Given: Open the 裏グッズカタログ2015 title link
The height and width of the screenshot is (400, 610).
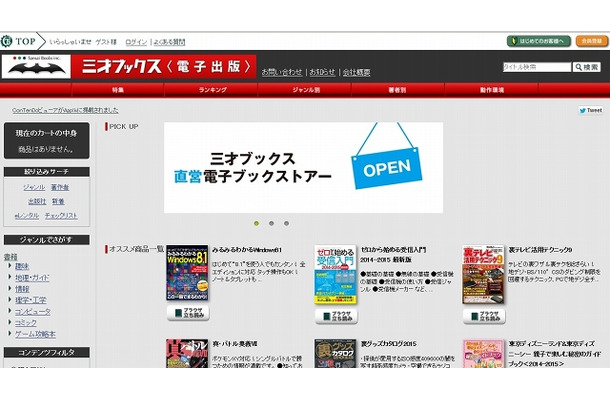Looking at the screenshot, I should [x=388, y=344].
